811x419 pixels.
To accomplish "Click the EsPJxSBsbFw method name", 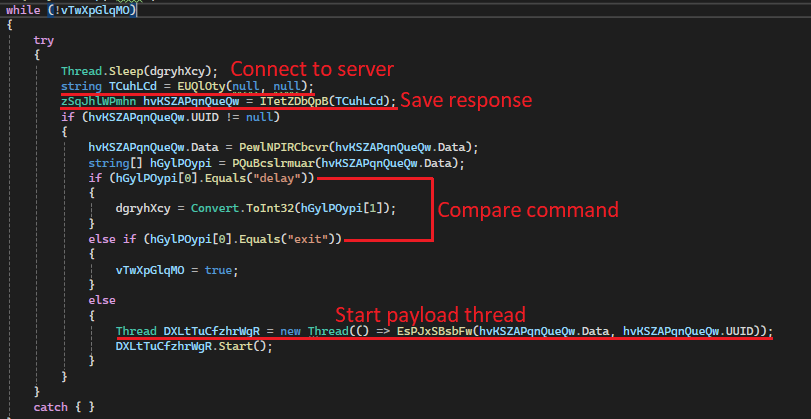I will tap(434, 331).
